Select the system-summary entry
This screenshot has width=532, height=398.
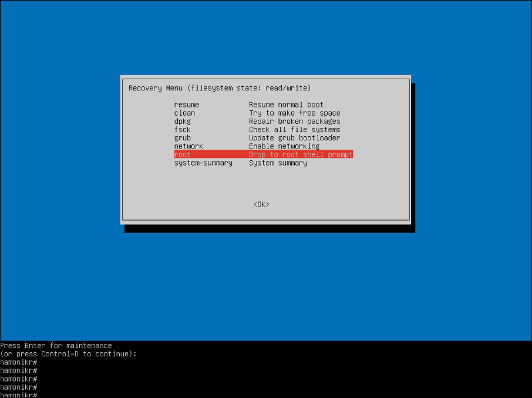point(203,163)
